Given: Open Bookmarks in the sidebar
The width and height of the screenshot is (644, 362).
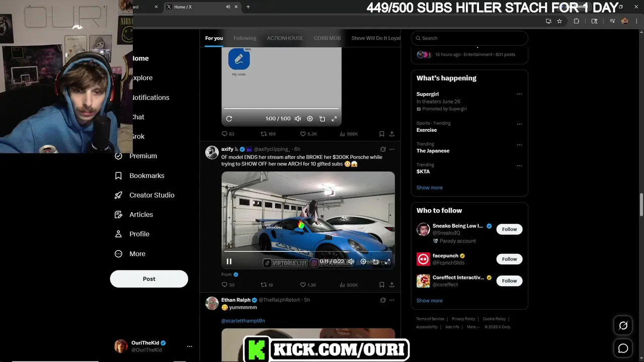Looking at the screenshot, I should (x=139, y=175).
